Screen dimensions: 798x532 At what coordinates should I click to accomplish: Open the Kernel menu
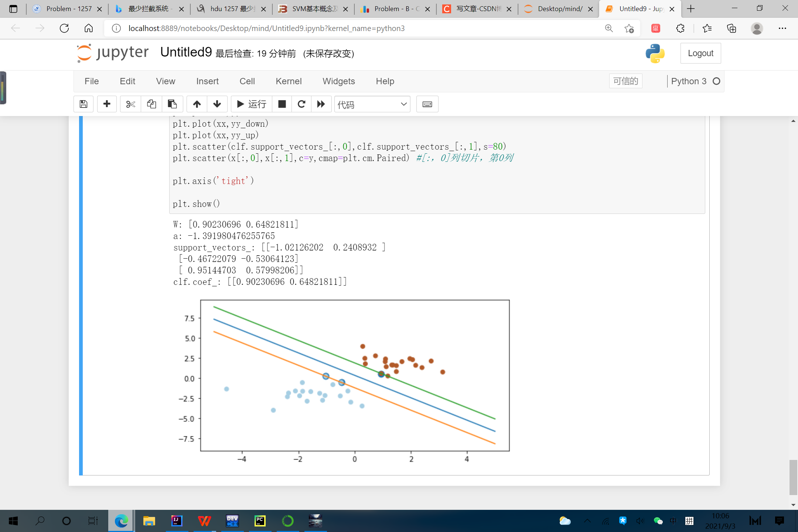[x=289, y=81]
